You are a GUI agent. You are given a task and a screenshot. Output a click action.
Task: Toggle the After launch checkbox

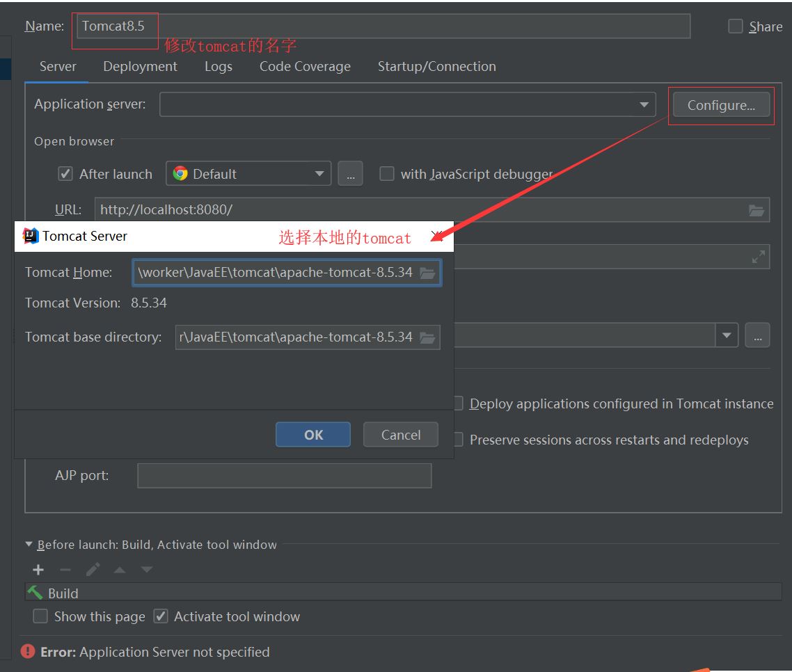pos(65,174)
